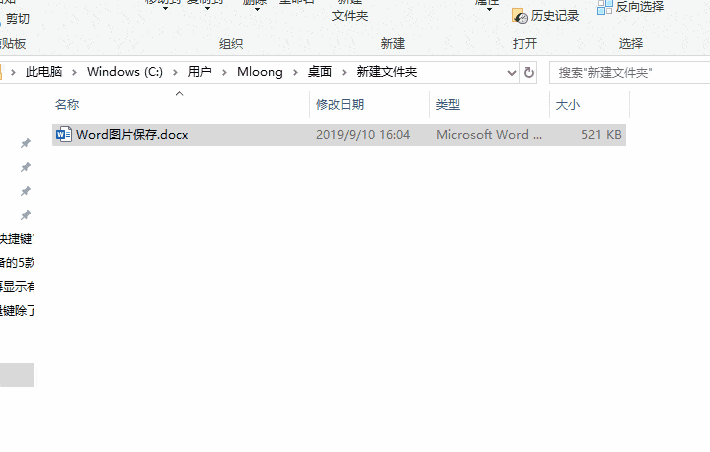
Task: Sort files by the 大小 column header
Action: click(x=568, y=105)
